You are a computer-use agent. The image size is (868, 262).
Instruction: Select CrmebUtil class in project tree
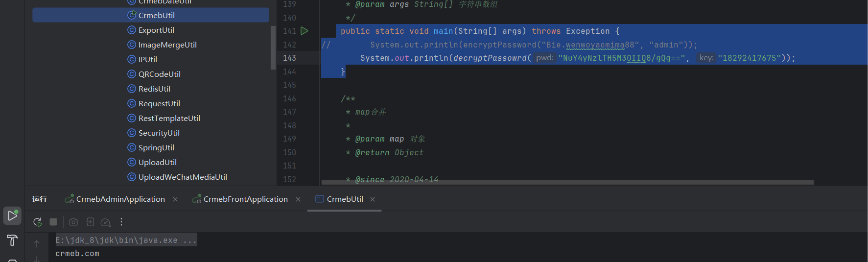click(151, 15)
